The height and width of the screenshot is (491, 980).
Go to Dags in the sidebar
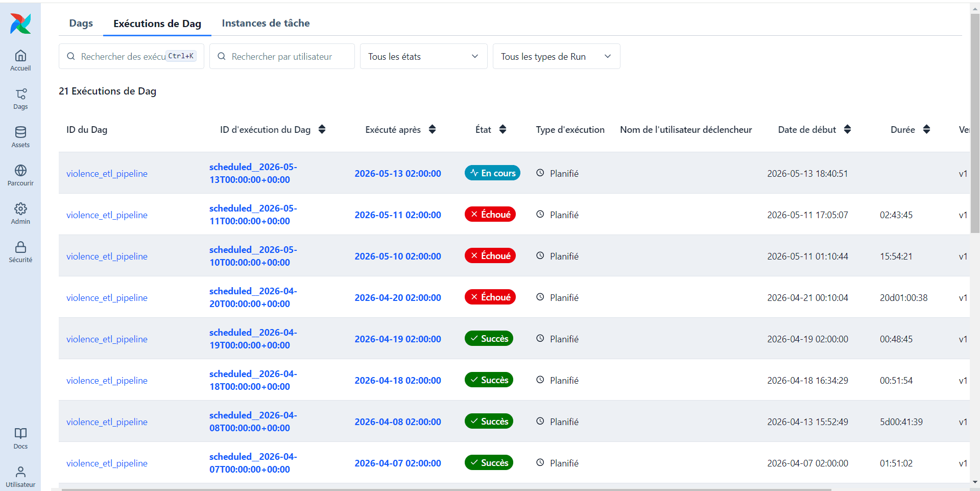pyautogui.click(x=20, y=99)
